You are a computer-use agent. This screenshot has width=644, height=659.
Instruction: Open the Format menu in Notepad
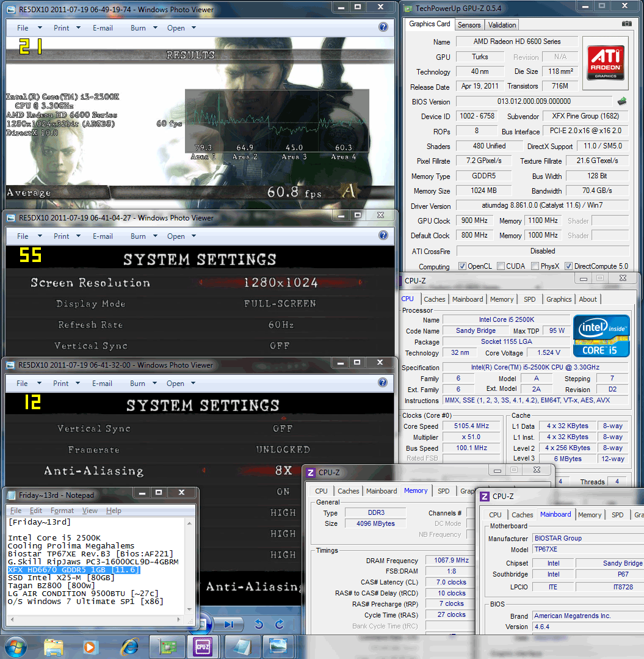coord(62,510)
